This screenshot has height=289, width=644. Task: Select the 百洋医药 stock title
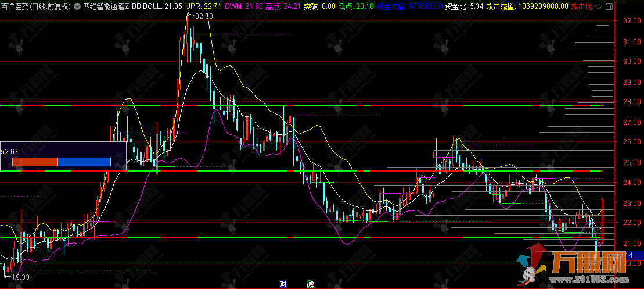pyautogui.click(x=36, y=6)
